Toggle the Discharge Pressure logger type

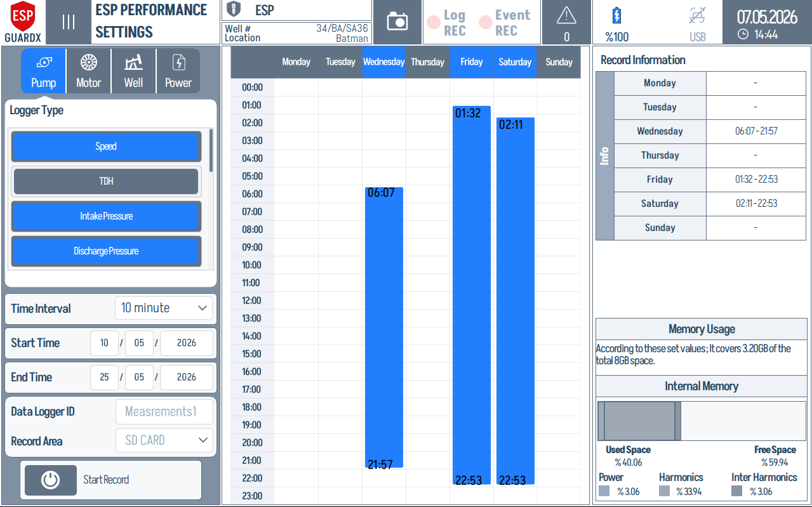point(106,251)
